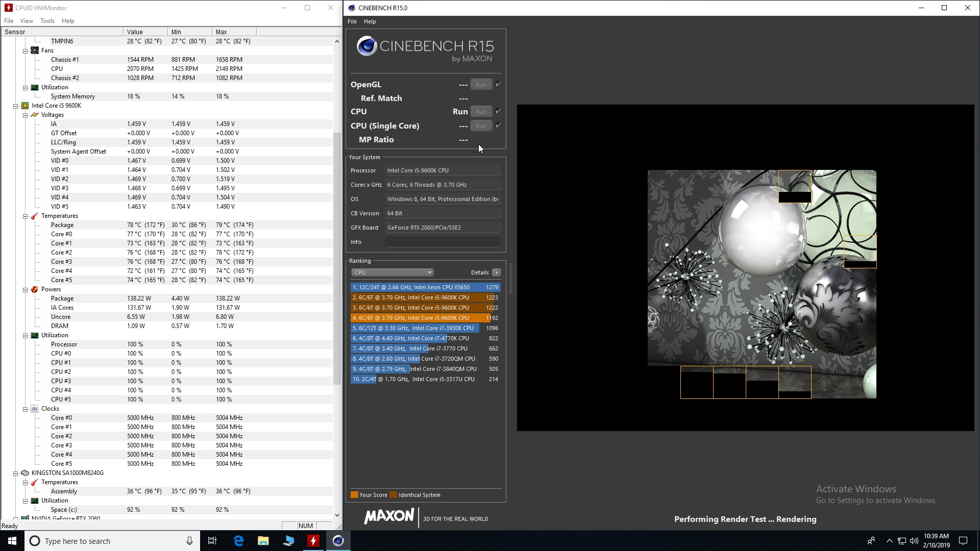Image resolution: width=980 pixels, height=551 pixels.
Task: Select your score ranking bar showing 1192
Action: (x=425, y=318)
